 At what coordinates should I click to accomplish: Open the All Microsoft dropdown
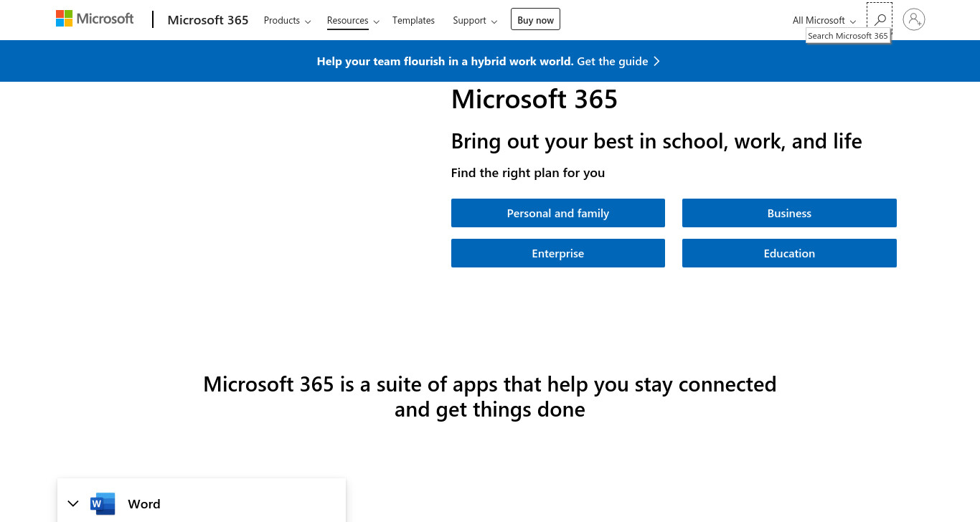(824, 20)
